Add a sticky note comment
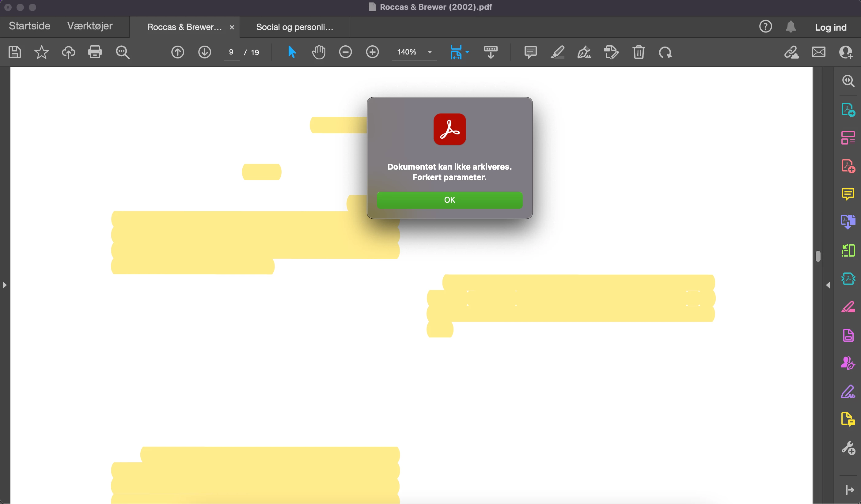The width and height of the screenshot is (861, 504). point(530,52)
